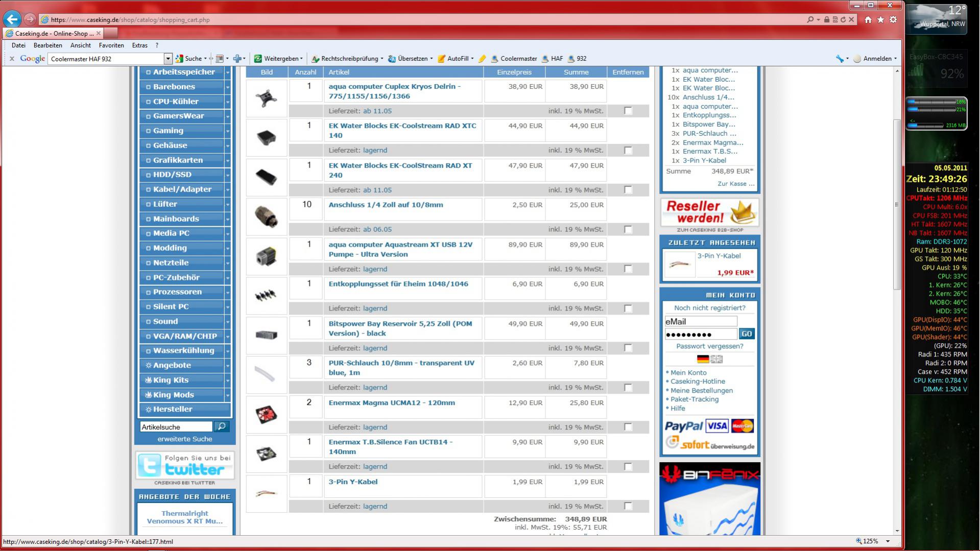980x551 pixels.
Task: Expand the Netzteile category arrow
Action: coord(228,263)
